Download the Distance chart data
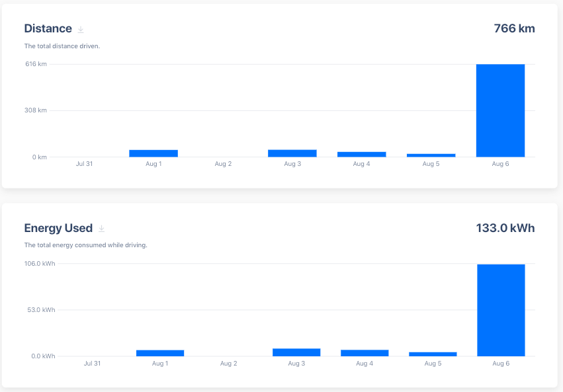 pyautogui.click(x=81, y=29)
